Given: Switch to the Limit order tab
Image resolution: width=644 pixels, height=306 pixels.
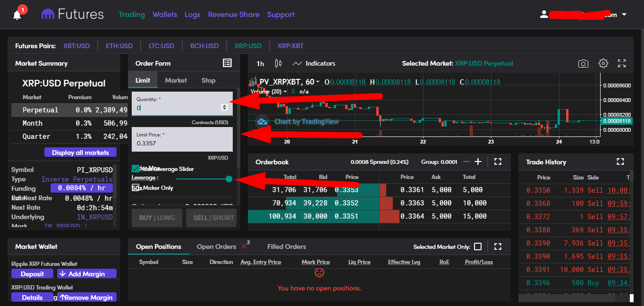Looking at the screenshot, I should click(x=143, y=80).
